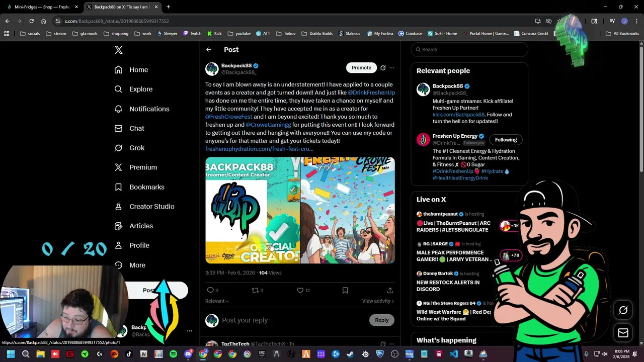Open Chat from the sidebar

click(129, 129)
